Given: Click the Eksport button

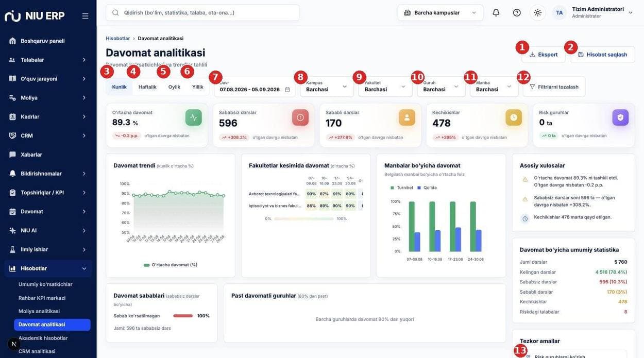Looking at the screenshot, I should (544, 55).
